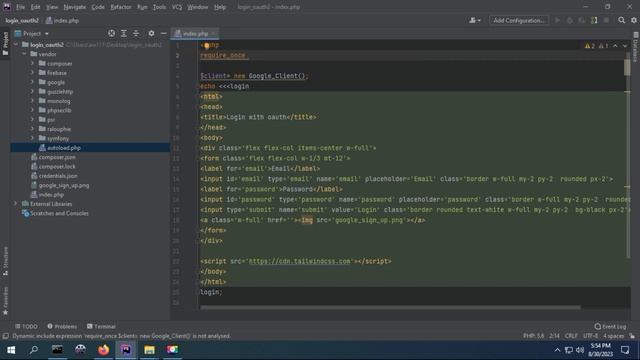Image resolution: width=640 pixels, height=360 pixels.
Task: Show hidden system tray icons chevron
Action: (557, 350)
